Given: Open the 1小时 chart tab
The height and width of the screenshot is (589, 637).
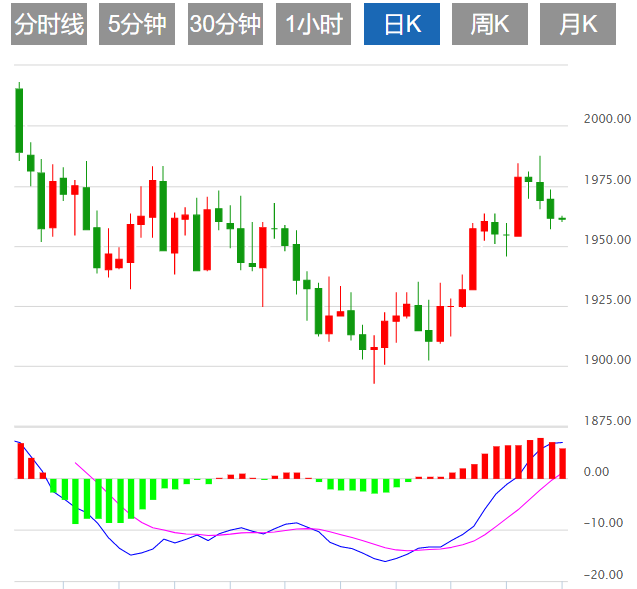Looking at the screenshot, I should point(313,24).
